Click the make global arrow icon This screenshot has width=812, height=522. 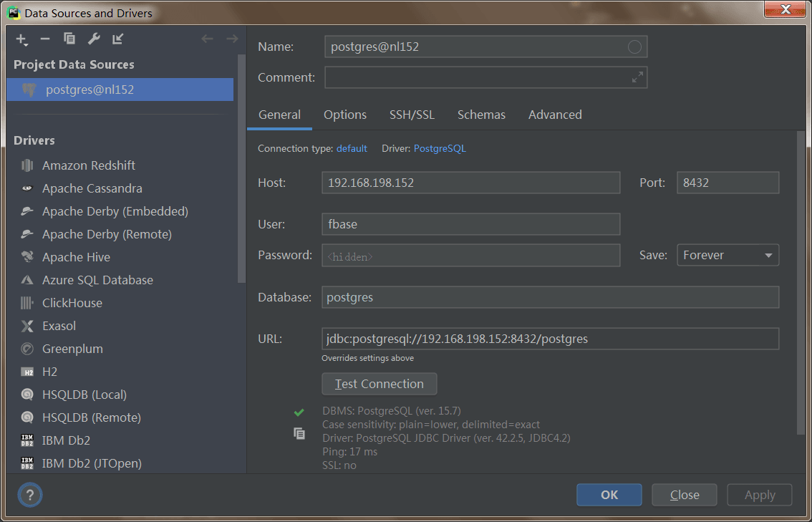118,39
